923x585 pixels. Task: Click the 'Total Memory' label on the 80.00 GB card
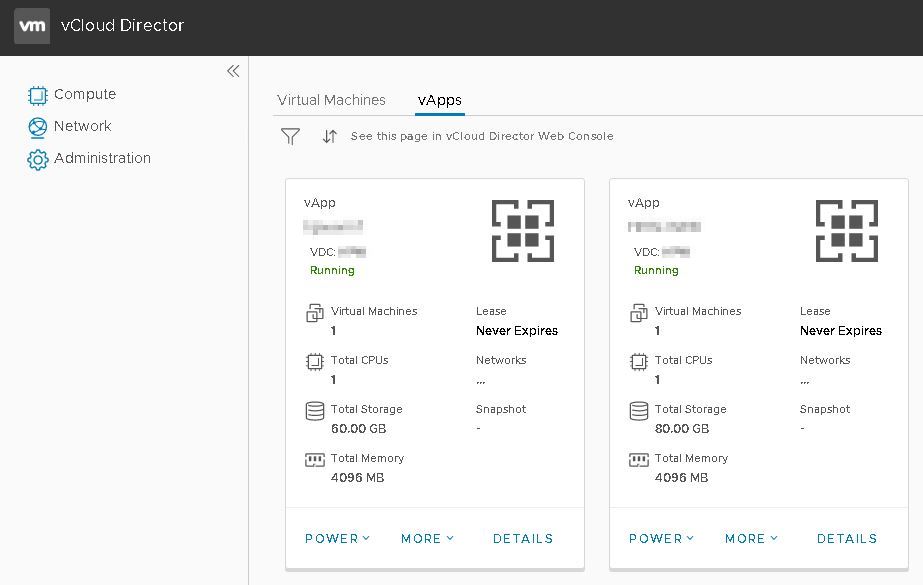(691, 458)
